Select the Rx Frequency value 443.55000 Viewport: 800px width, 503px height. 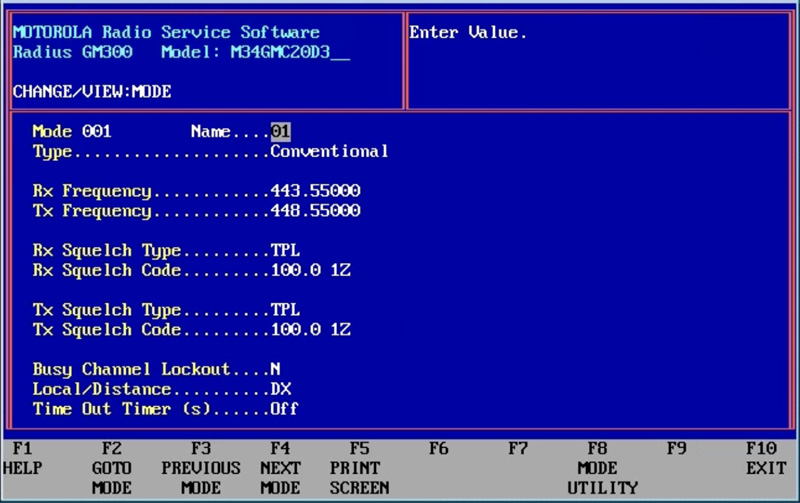(x=315, y=191)
